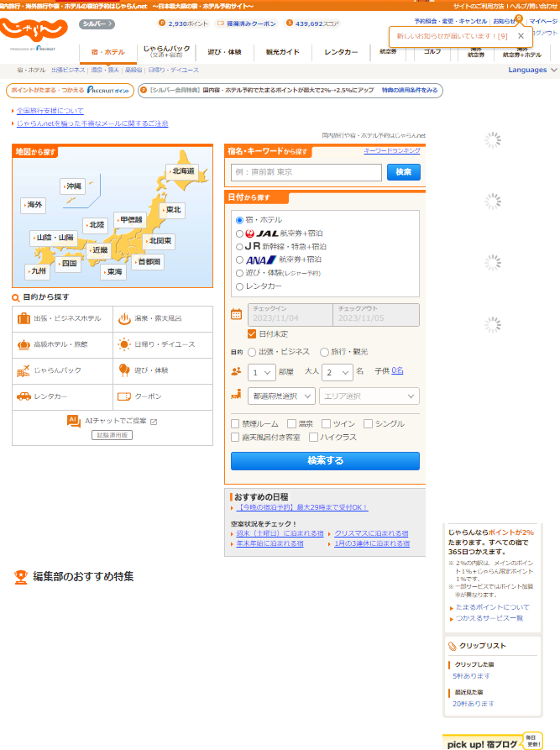The height and width of the screenshot is (750, 560).
Task: Switch to the 宿・ホテル tab
Action: pos(108,52)
